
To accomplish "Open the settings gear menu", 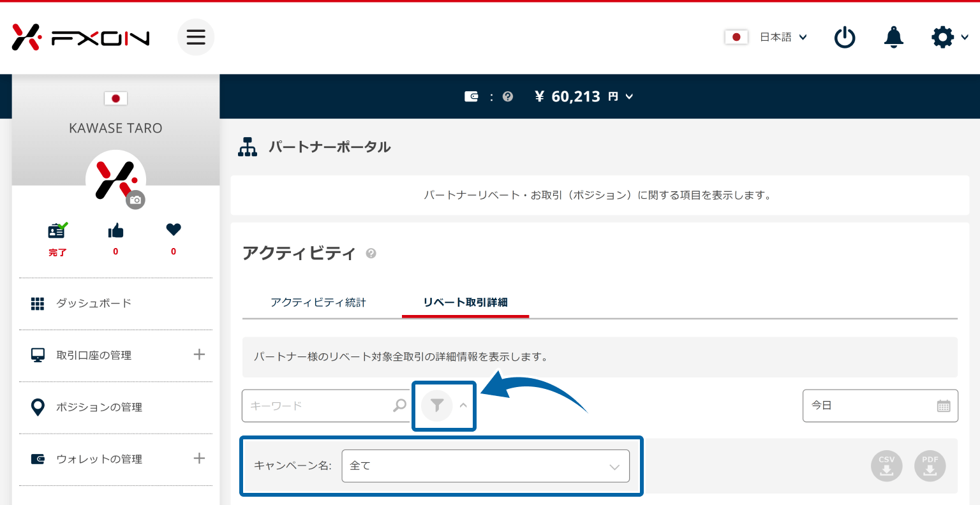I will click(x=942, y=37).
